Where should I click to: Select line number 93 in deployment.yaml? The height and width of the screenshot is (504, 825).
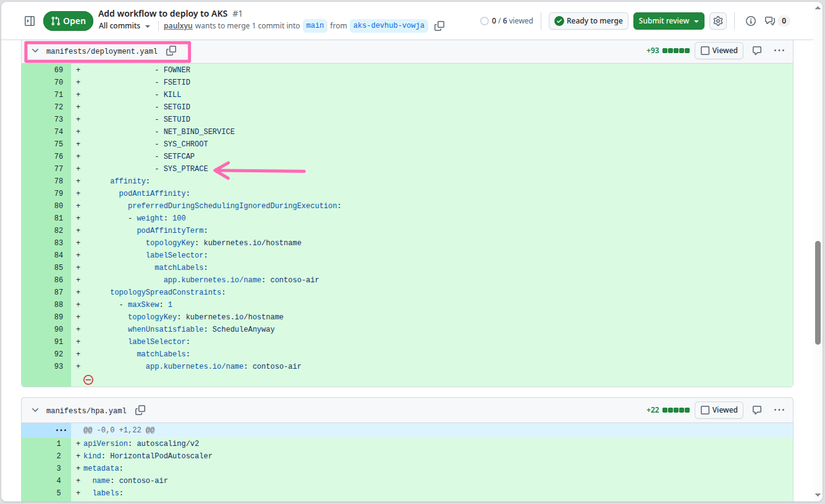[59, 366]
